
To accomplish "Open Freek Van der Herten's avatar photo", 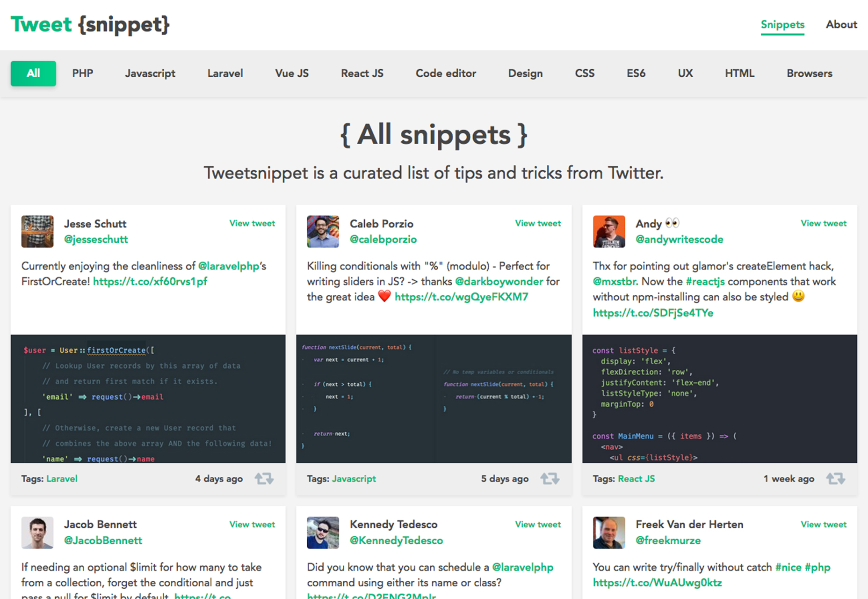I will coord(609,533).
